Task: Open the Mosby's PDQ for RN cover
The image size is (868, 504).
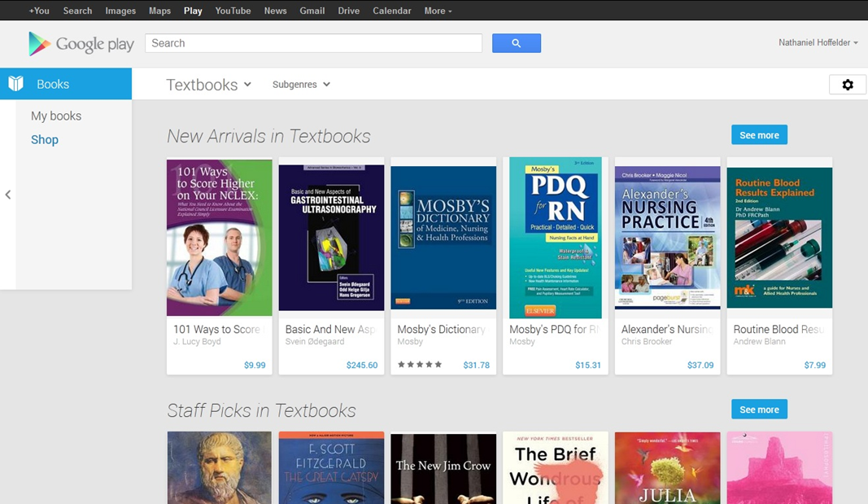Action: [556, 237]
